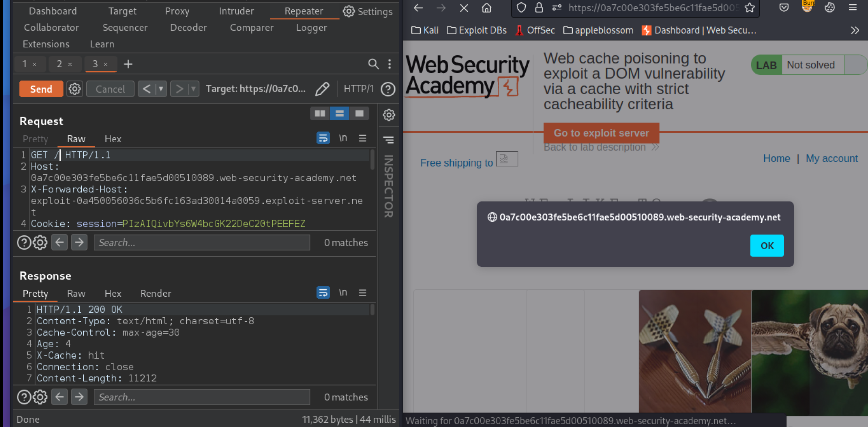This screenshot has width=868, height=427.
Task: Toggle HTTP/1 protocol selector
Action: (x=359, y=89)
